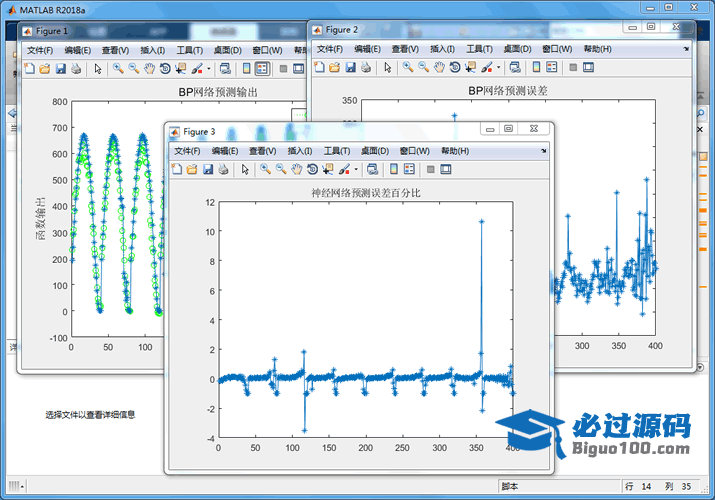
Task: Open 桌面(D) menu in Figure 2
Action: (517, 49)
